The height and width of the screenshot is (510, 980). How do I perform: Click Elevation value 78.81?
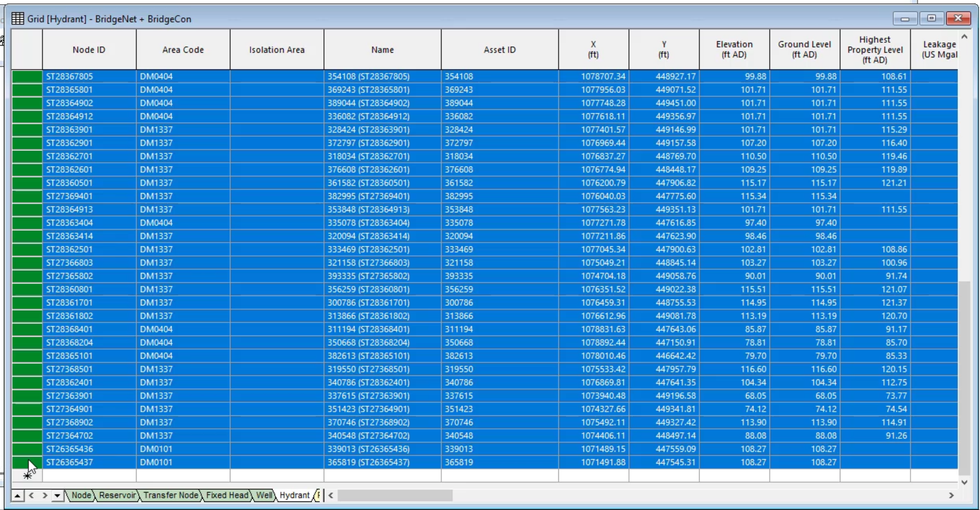734,343
